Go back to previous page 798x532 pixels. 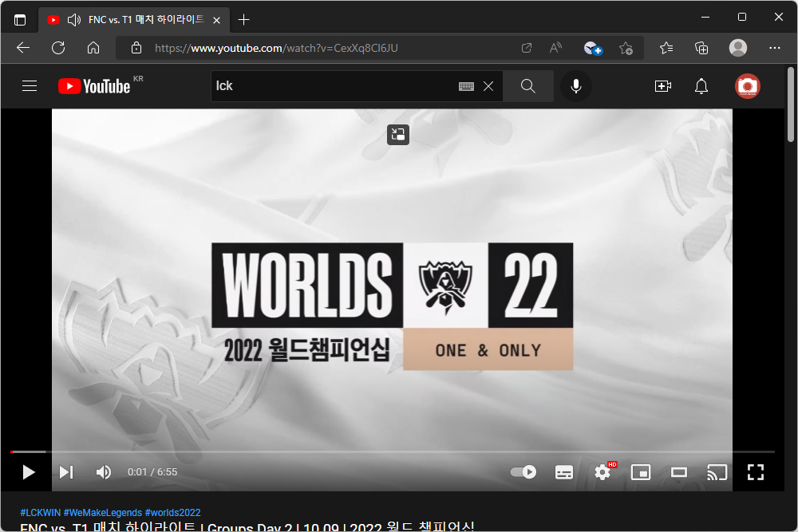[23, 48]
